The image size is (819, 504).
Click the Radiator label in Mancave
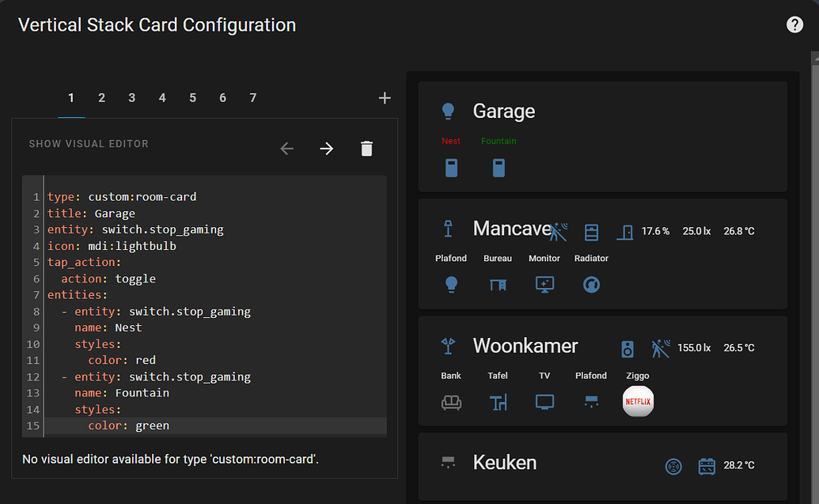click(x=591, y=259)
